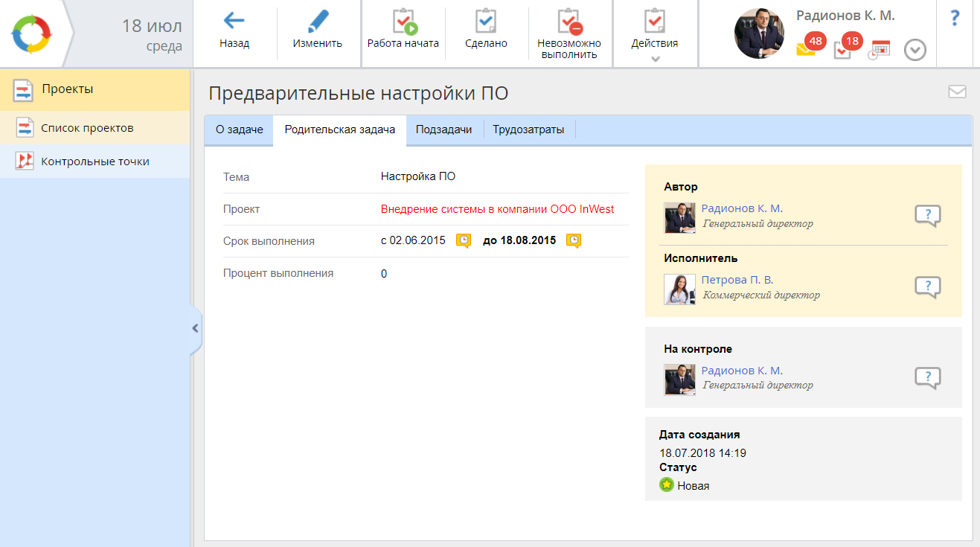Click the start date reminder icon

[464, 240]
